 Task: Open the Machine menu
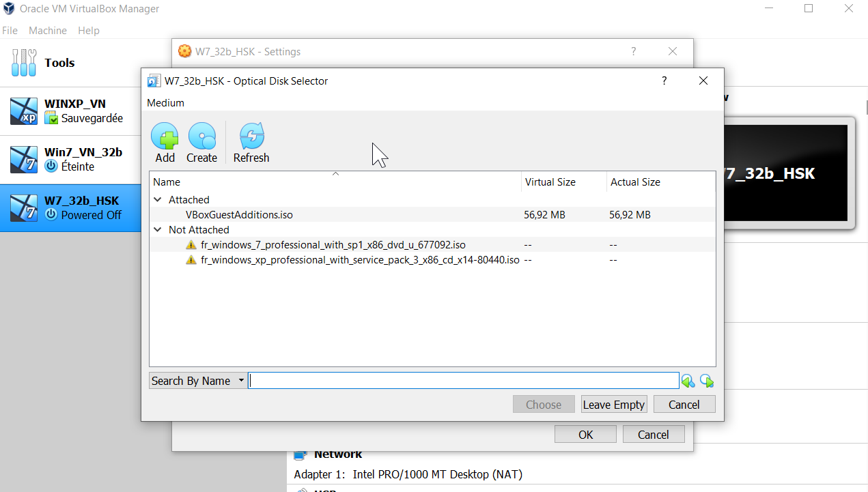48,31
